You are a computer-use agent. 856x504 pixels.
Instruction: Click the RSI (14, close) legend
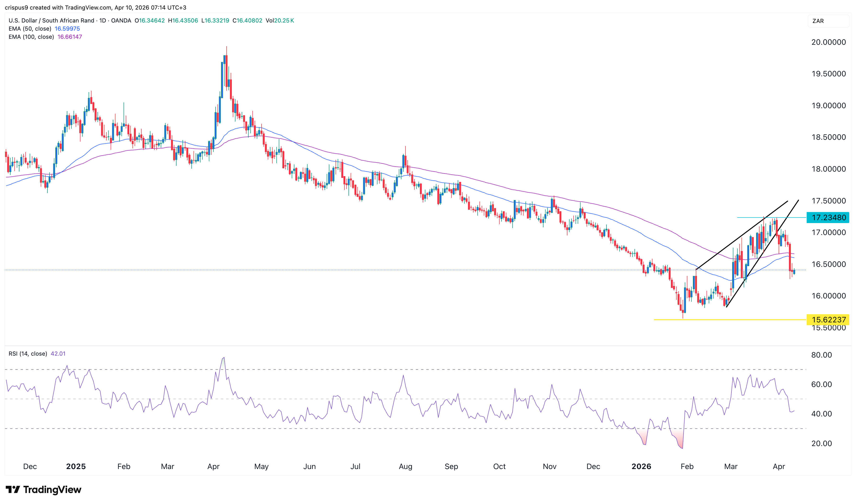pyautogui.click(x=28, y=353)
